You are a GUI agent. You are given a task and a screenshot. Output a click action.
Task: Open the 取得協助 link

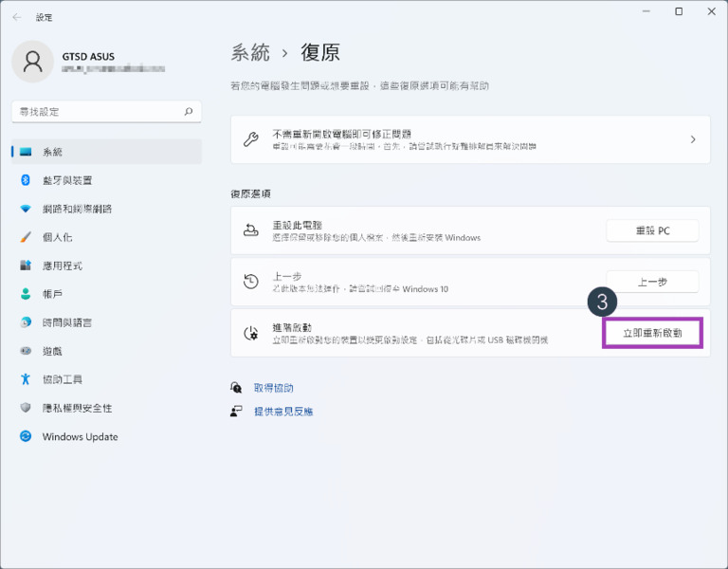273,388
